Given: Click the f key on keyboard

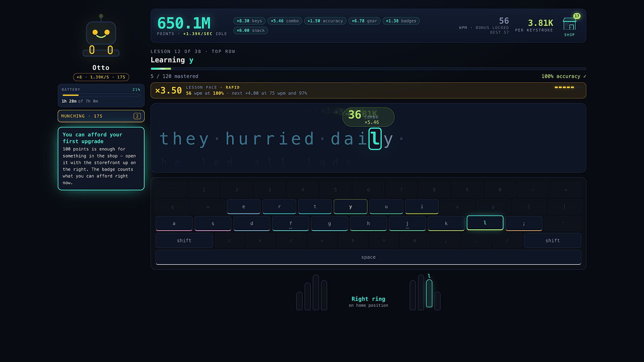Looking at the screenshot, I should [290, 224].
